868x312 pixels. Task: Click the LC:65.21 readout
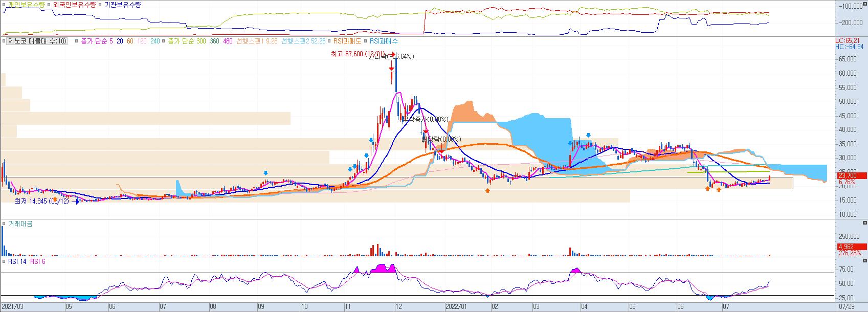[x=848, y=40]
